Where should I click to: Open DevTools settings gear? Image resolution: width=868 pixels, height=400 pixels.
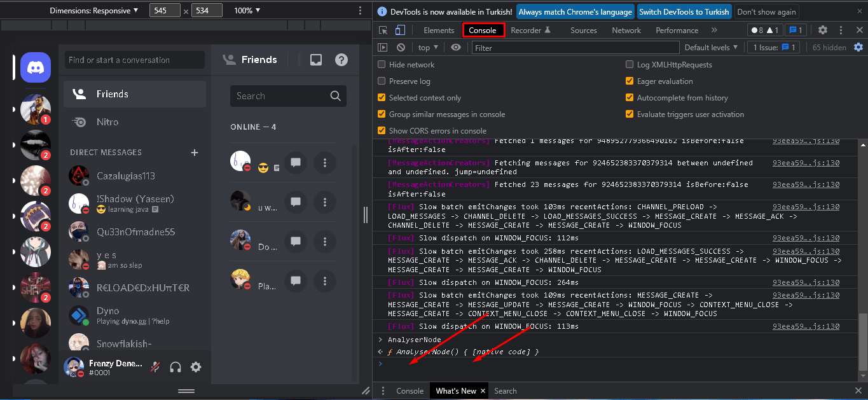(823, 30)
